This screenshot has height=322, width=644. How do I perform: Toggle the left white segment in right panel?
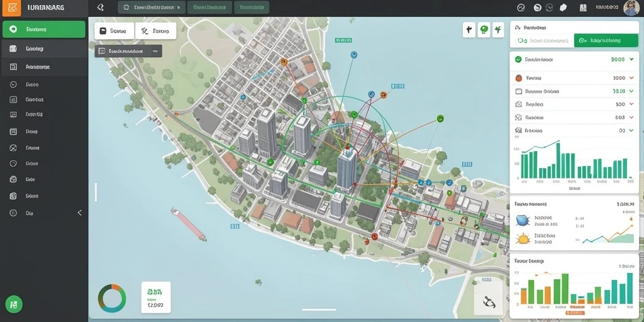click(542, 41)
